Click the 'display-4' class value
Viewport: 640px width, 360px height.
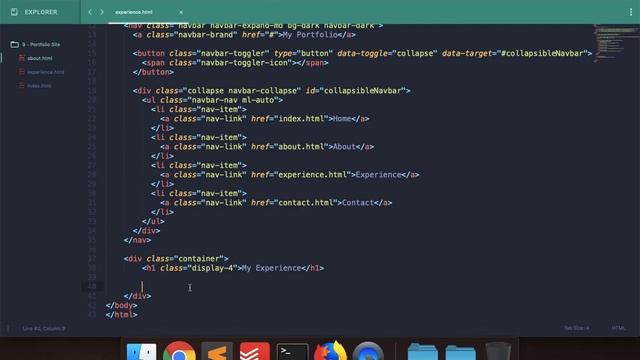pos(212,268)
